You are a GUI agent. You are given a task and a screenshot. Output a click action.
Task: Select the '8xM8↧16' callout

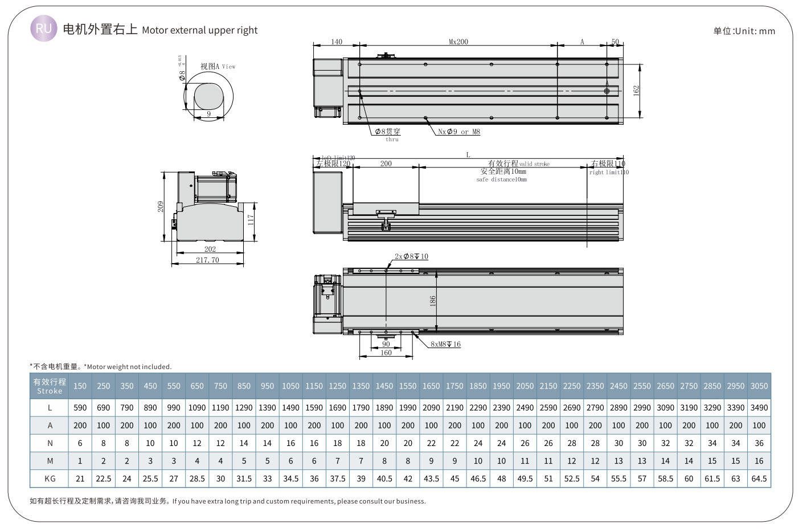(445, 344)
